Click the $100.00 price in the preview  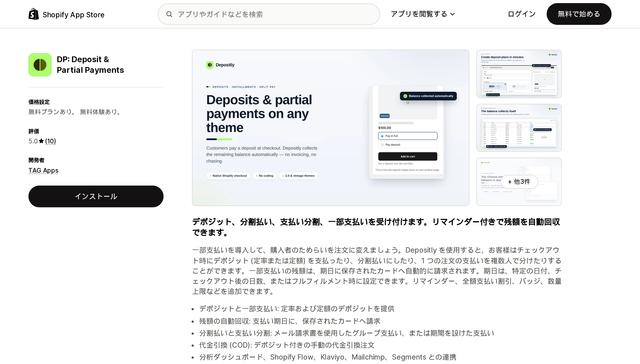384,128
